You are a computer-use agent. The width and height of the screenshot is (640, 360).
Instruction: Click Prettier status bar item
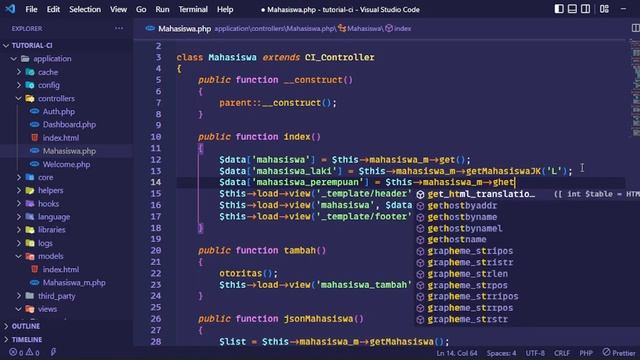pos(619,353)
